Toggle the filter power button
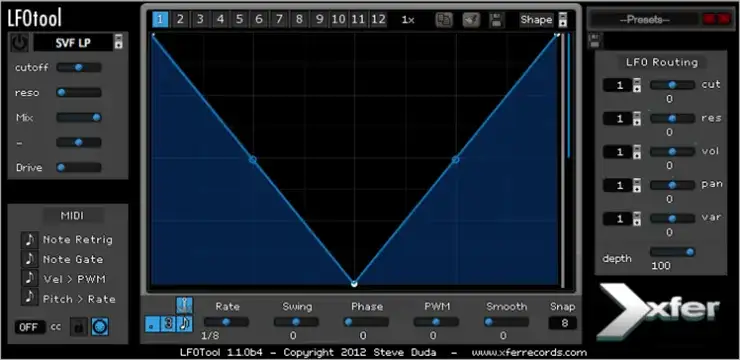740x360 pixels. (19, 43)
